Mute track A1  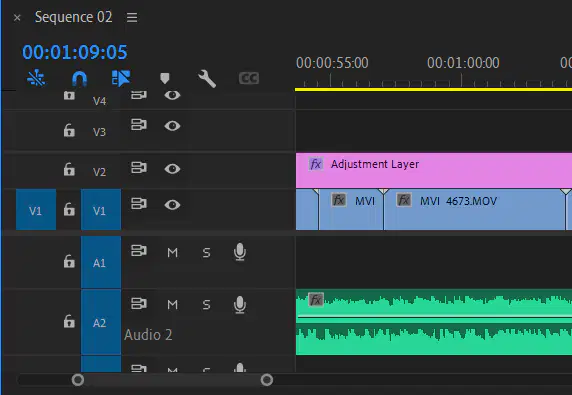[173, 252]
